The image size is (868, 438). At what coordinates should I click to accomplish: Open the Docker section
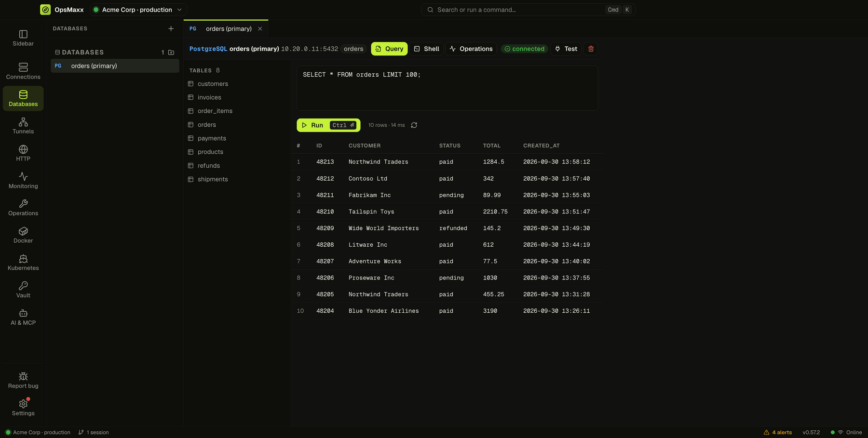(x=23, y=235)
